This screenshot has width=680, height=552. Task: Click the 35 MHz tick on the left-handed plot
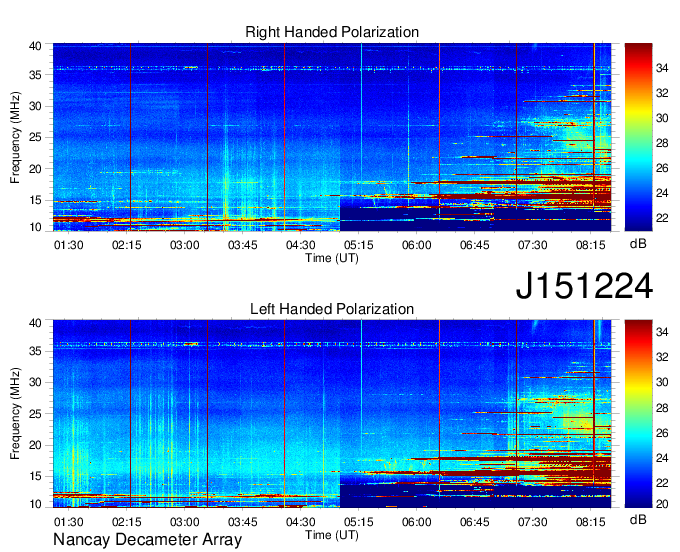click(35, 351)
